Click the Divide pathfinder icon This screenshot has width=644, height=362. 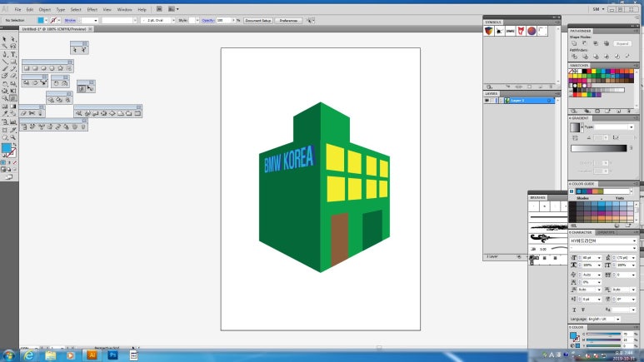(x=574, y=57)
